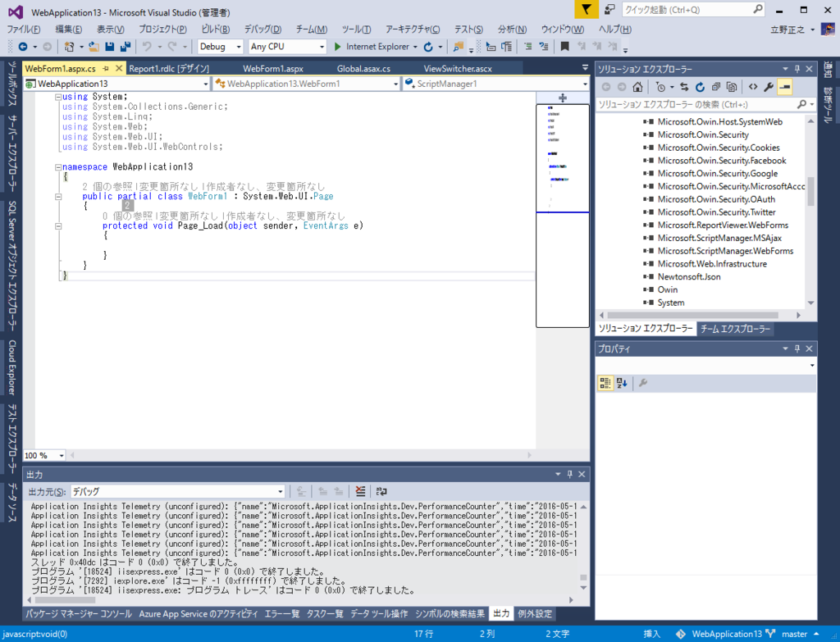Click Sync with Active Document icon
The width and height of the screenshot is (840, 642).
[684, 87]
